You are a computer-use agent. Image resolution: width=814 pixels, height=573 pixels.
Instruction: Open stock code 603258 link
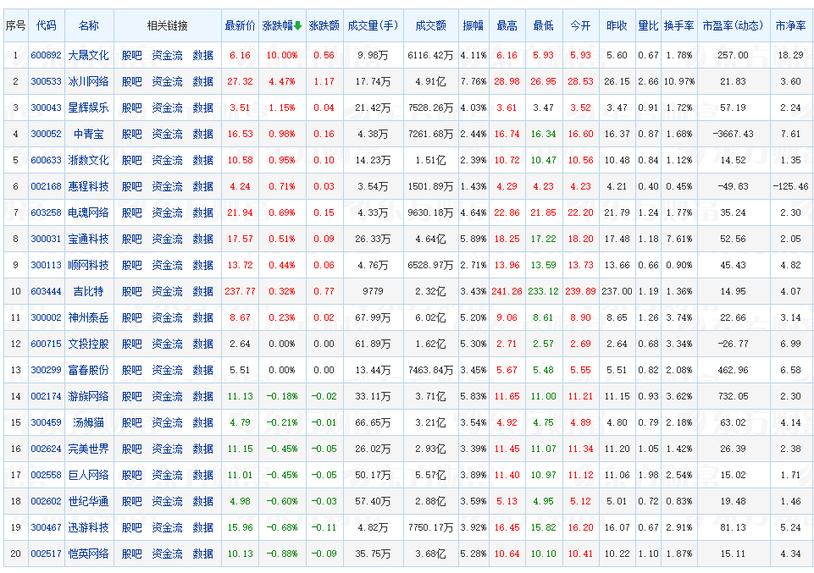[46, 213]
